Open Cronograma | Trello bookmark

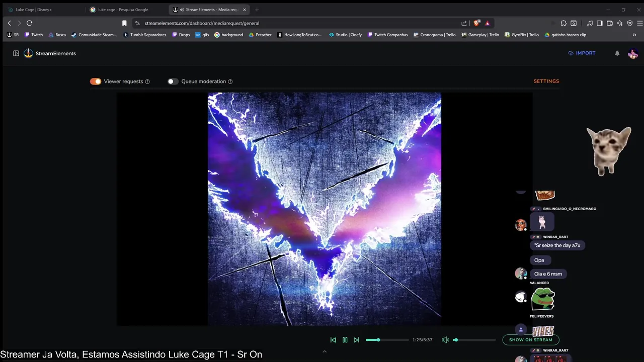pyautogui.click(x=435, y=35)
